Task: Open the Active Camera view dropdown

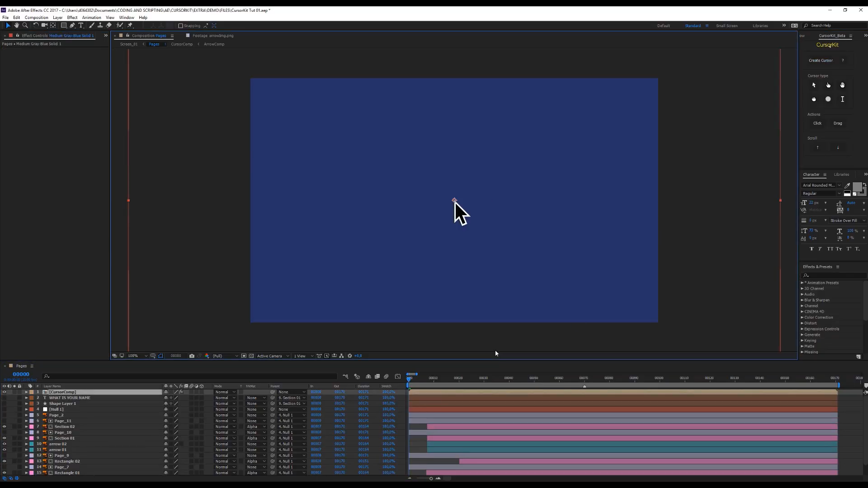Action: (x=273, y=356)
